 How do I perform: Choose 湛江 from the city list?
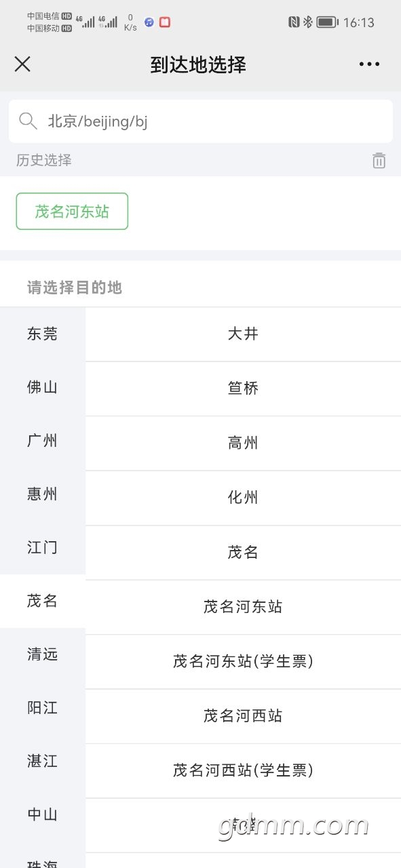pos(43,762)
